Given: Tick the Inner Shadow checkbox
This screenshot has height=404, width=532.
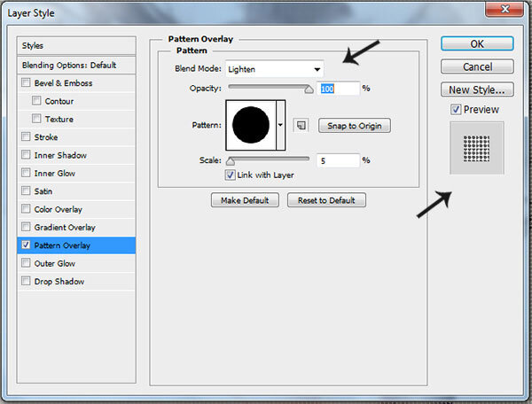Looking at the screenshot, I should coord(26,154).
